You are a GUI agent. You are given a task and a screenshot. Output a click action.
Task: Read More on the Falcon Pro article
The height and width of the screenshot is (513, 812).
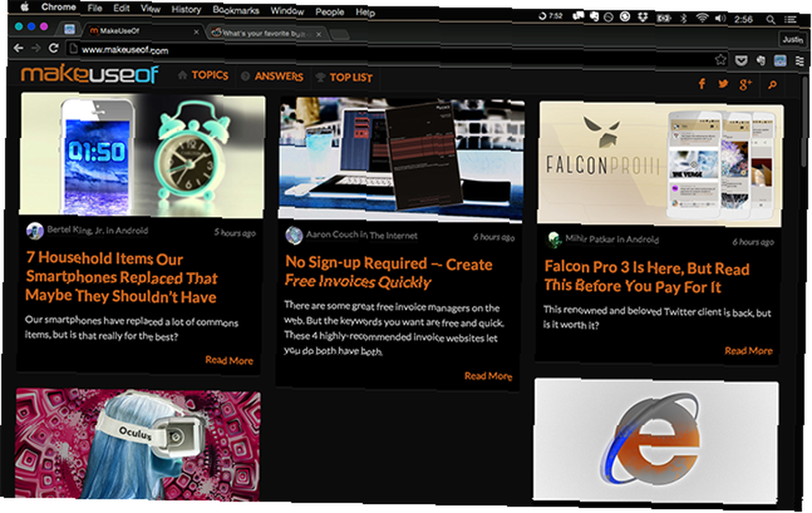[749, 351]
